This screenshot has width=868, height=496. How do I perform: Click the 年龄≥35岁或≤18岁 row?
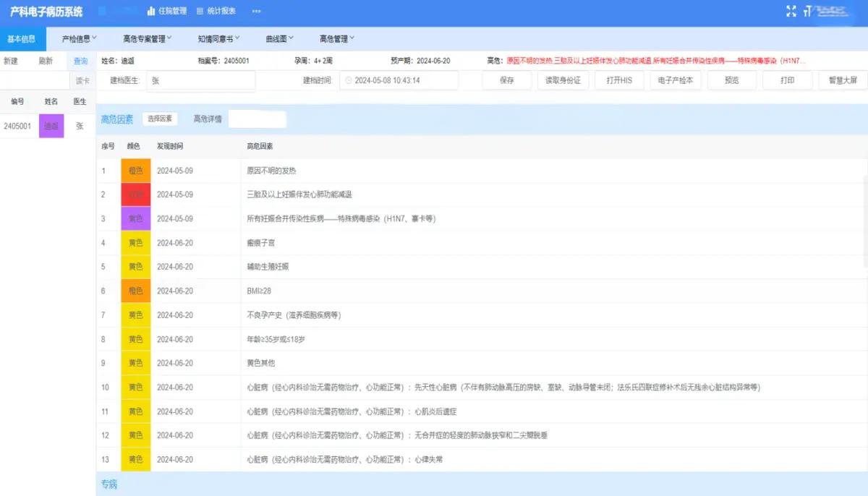tap(482, 339)
